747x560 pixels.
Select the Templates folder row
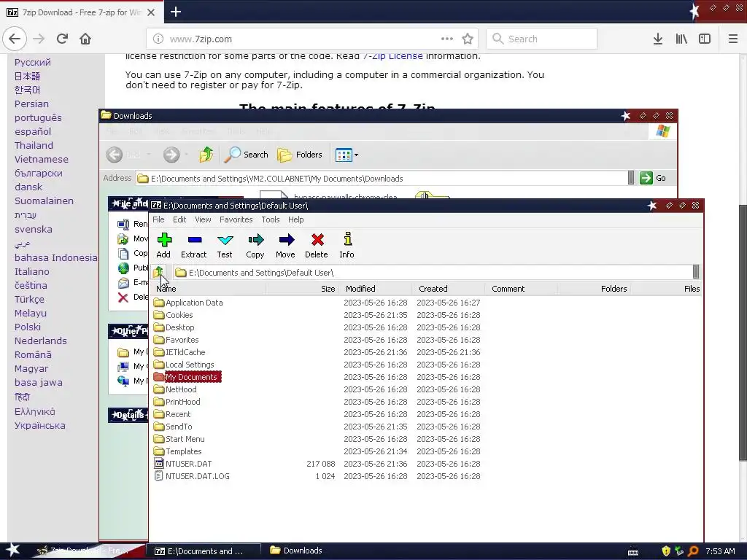tap(178, 451)
